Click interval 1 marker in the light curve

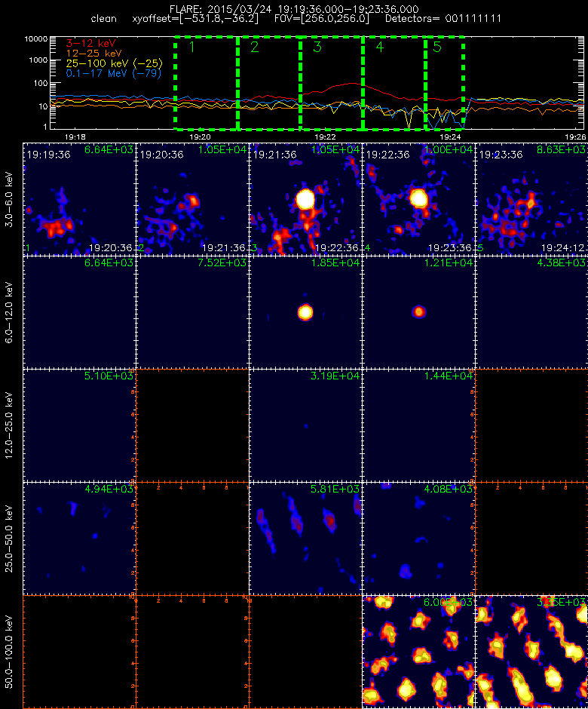tap(192, 47)
